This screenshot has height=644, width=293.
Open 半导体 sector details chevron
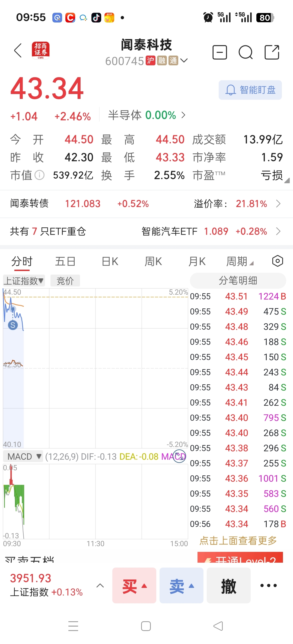coord(183,115)
